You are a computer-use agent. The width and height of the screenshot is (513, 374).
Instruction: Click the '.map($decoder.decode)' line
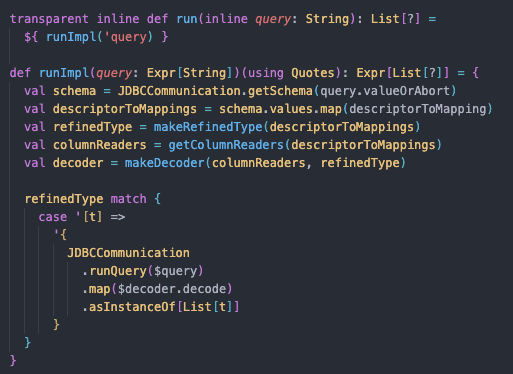[x=157, y=289]
